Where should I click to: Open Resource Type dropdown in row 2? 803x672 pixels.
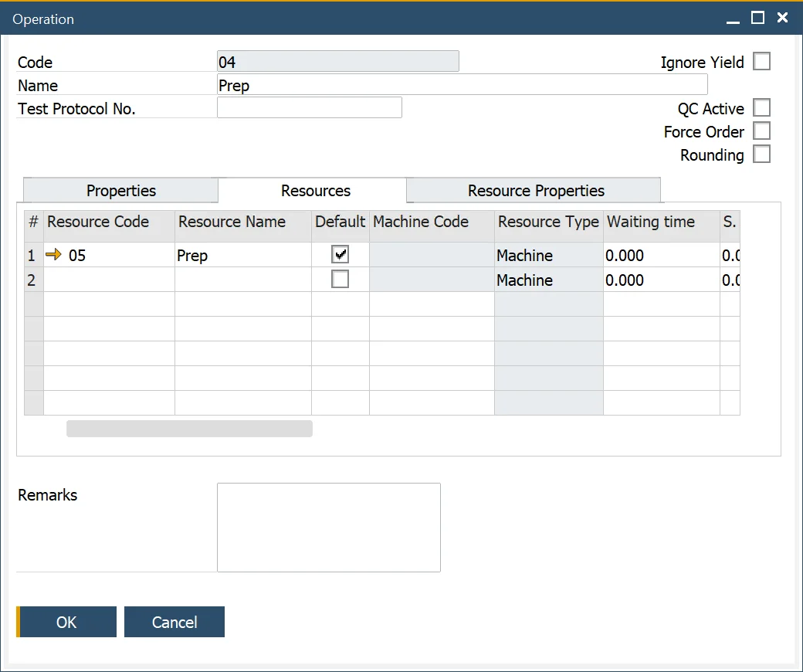coord(548,280)
